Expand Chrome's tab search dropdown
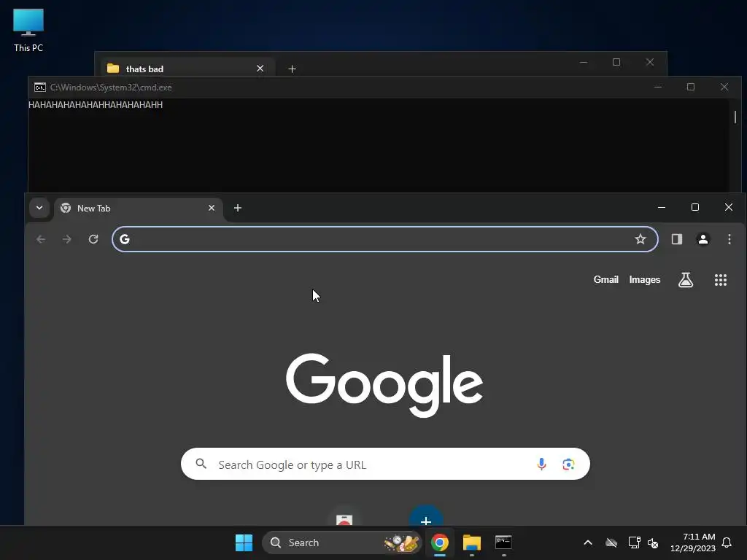Viewport: 747px width, 560px height. 39,208
